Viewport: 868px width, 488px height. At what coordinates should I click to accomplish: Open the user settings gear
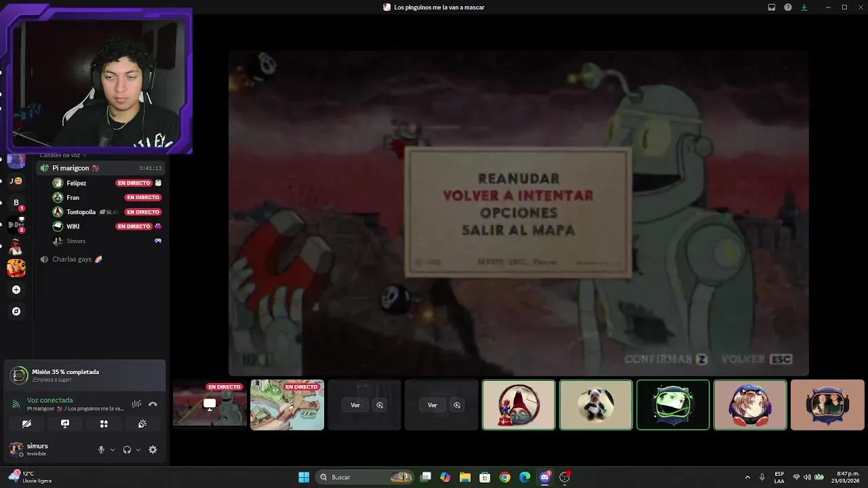coord(153,449)
